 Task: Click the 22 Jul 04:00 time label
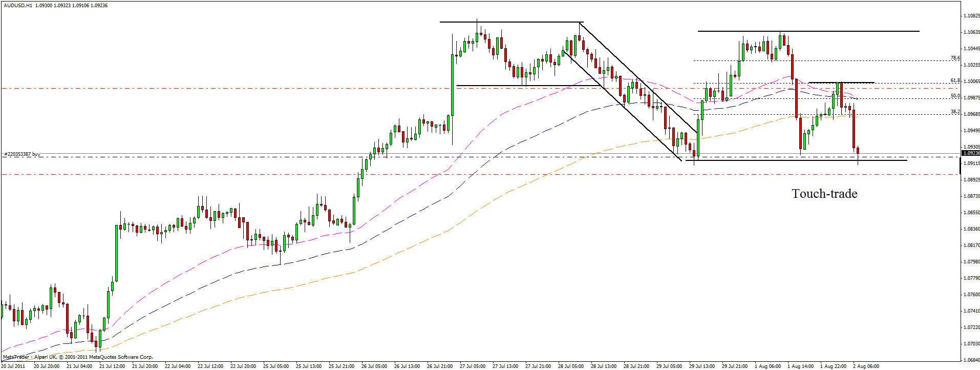tap(177, 366)
